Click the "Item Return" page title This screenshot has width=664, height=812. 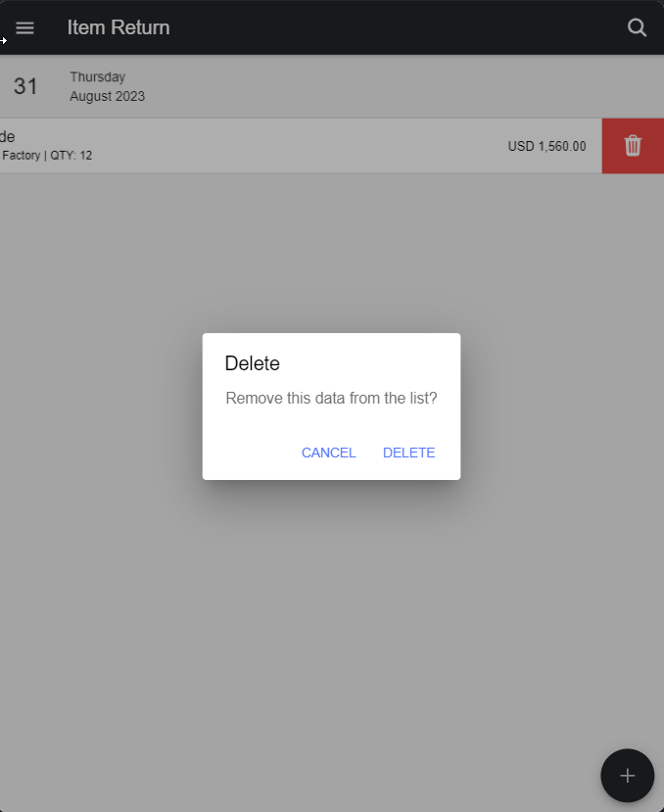(x=119, y=28)
